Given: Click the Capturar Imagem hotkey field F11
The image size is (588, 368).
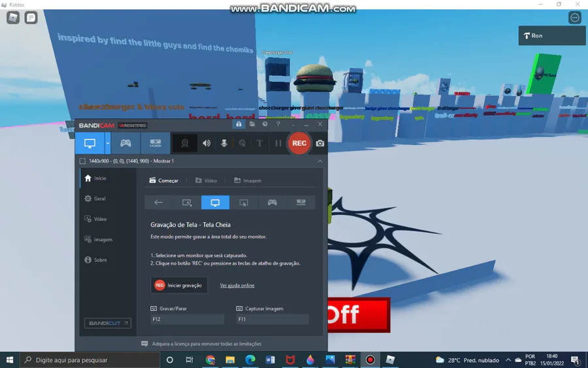Looking at the screenshot, I should tap(272, 319).
